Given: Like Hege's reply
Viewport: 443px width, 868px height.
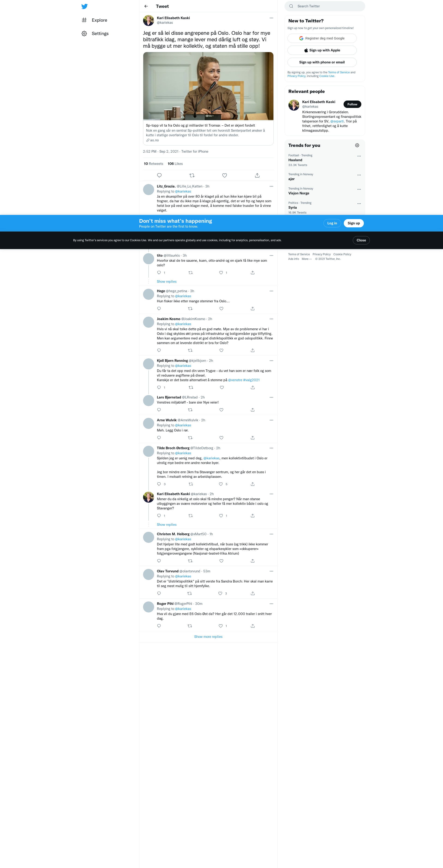Looking at the screenshot, I should 221,309.
